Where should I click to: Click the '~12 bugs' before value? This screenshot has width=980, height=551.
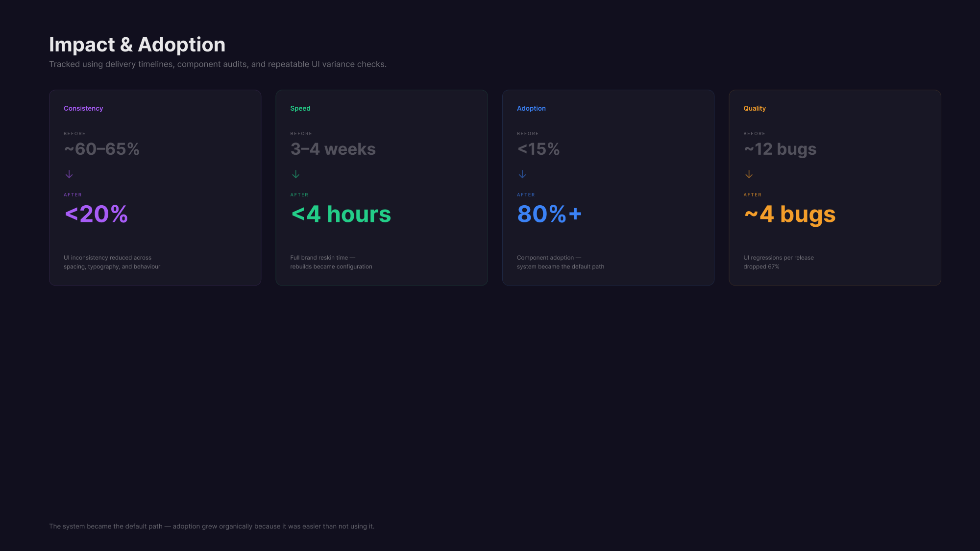click(780, 149)
